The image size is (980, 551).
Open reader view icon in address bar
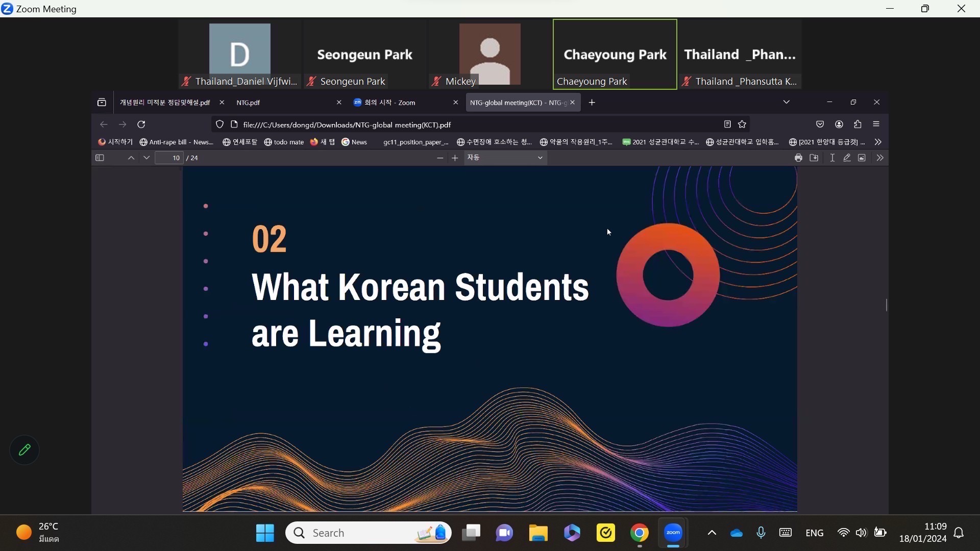727,124
